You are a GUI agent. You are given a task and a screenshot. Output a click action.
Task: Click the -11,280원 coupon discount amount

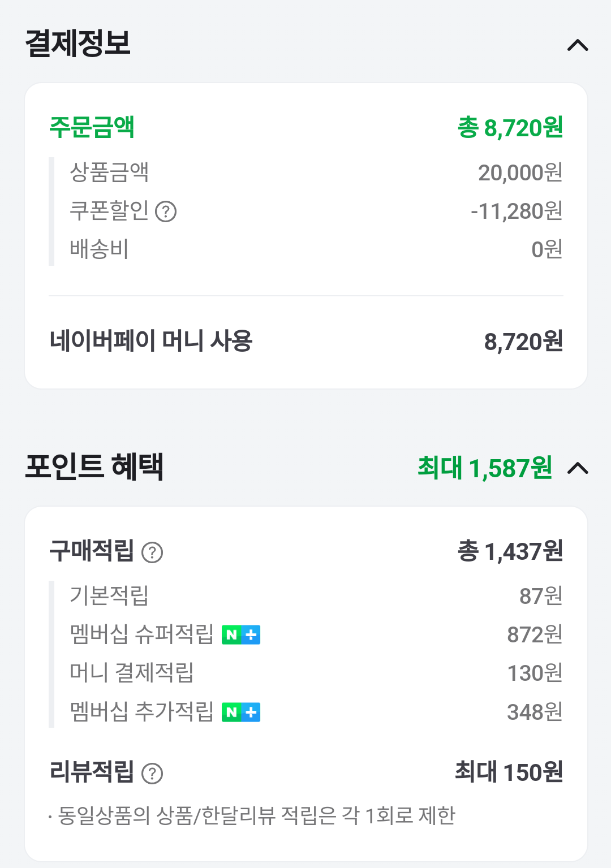coord(516,211)
